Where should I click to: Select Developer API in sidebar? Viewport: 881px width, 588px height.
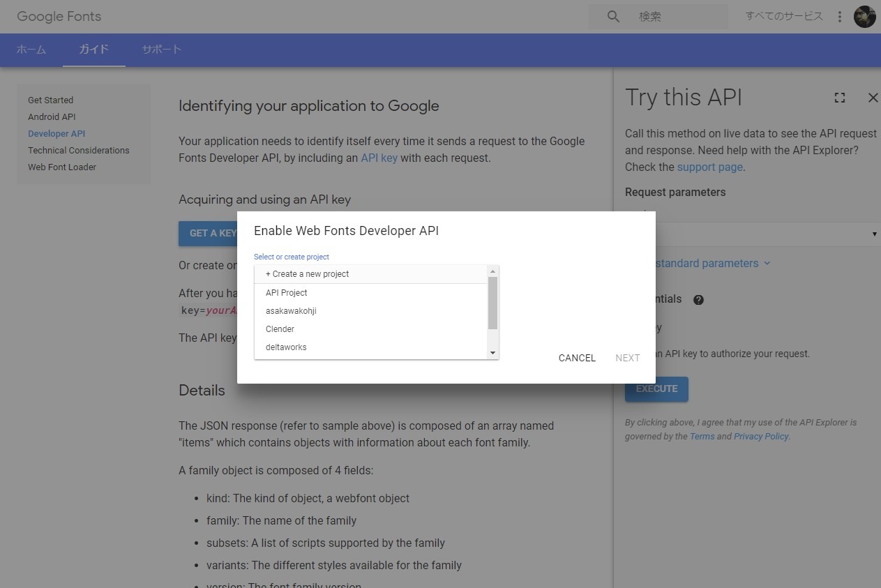pyautogui.click(x=57, y=133)
